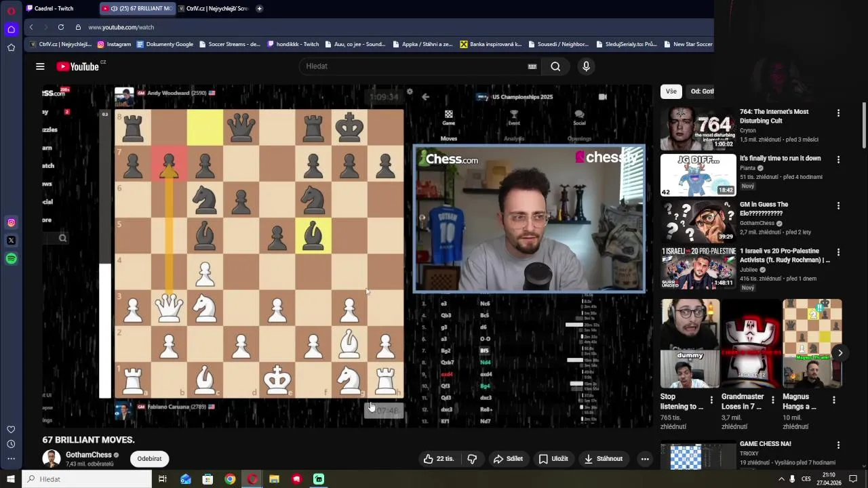This screenshot has width=868, height=488.
Task: Open options for GM in Guess The Elo video
Action: 838,206
